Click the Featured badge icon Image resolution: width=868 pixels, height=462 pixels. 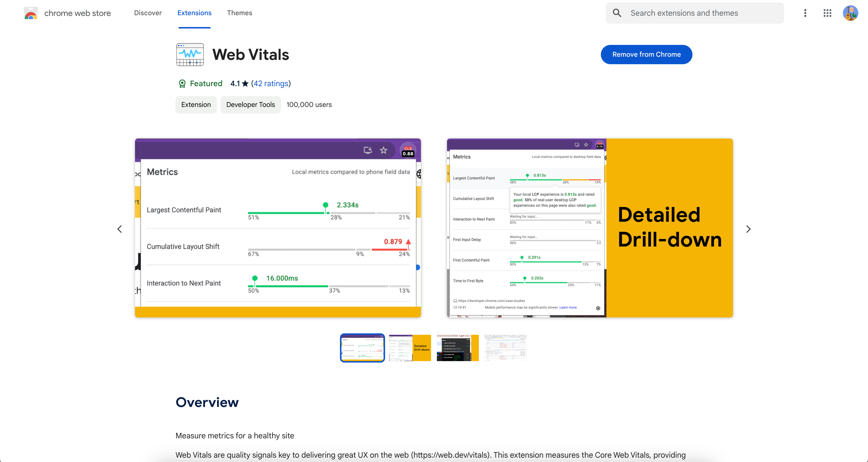point(182,84)
